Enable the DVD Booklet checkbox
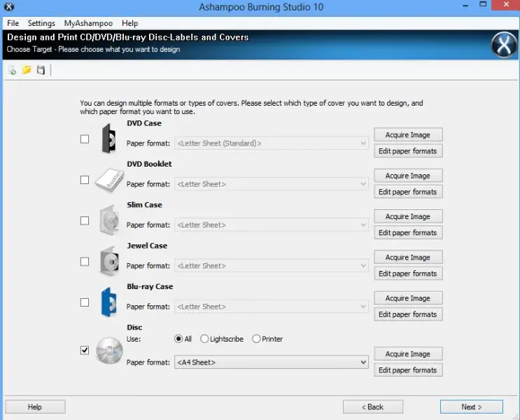 pos(85,180)
